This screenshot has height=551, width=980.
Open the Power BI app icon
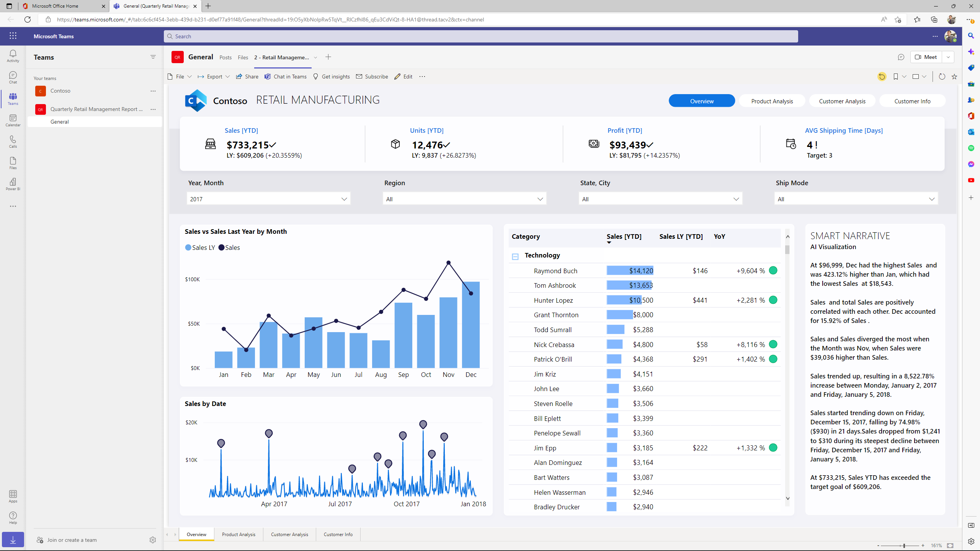coord(13,184)
